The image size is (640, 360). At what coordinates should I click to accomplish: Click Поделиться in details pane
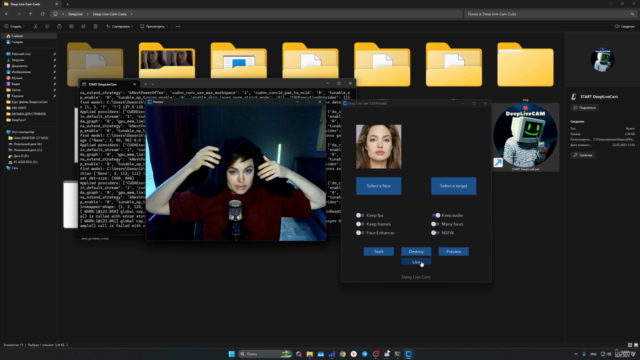click(x=584, y=108)
